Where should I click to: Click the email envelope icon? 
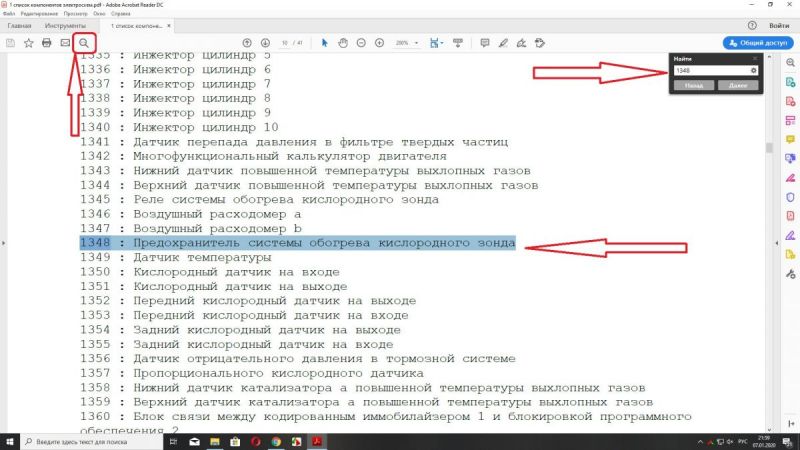pos(65,43)
